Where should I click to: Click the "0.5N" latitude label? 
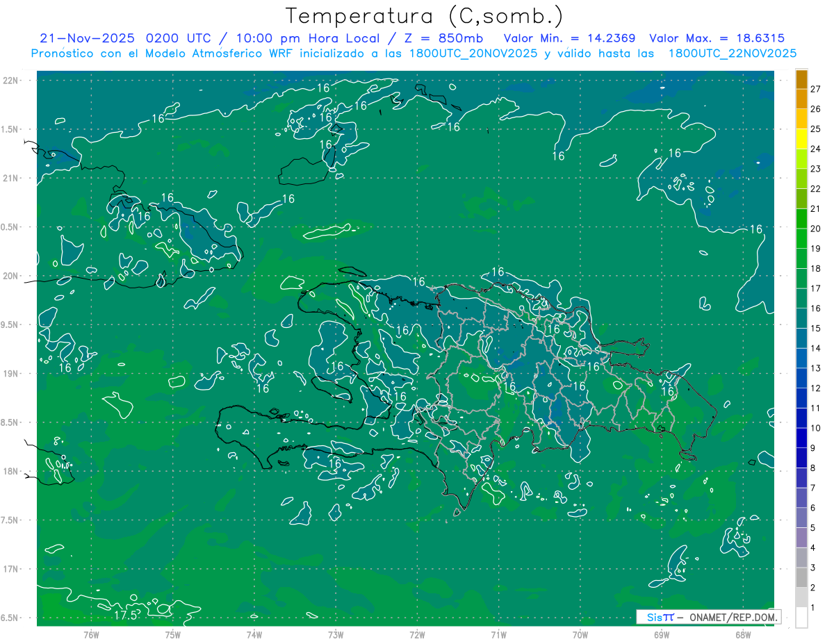pyautogui.click(x=10, y=227)
